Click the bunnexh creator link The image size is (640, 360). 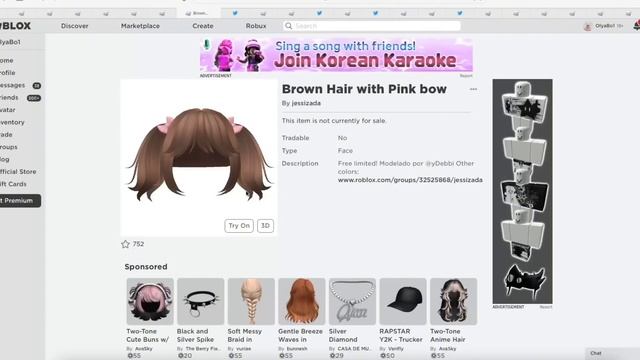coord(297,349)
